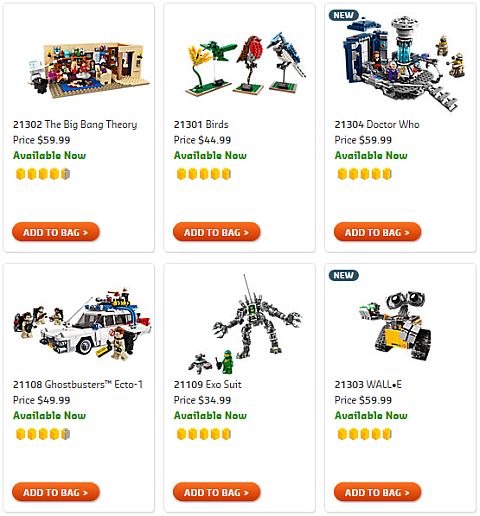Click the NEW badge on WALL•E card

click(x=343, y=275)
